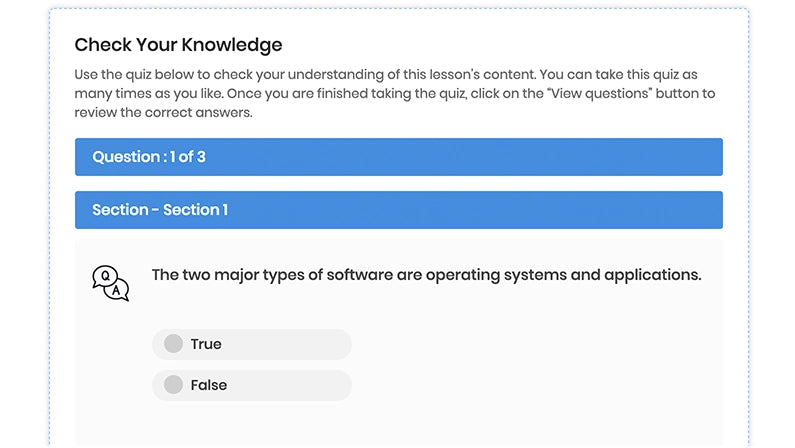Expand the "Section - Section 1" bar
This screenshot has height=448, width=795.
click(398, 210)
